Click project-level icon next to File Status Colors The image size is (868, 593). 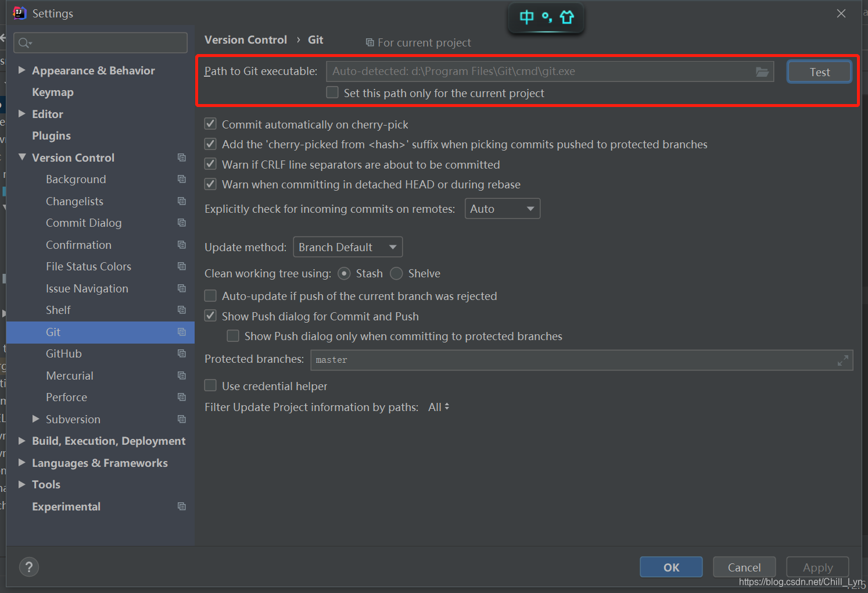pos(182,266)
